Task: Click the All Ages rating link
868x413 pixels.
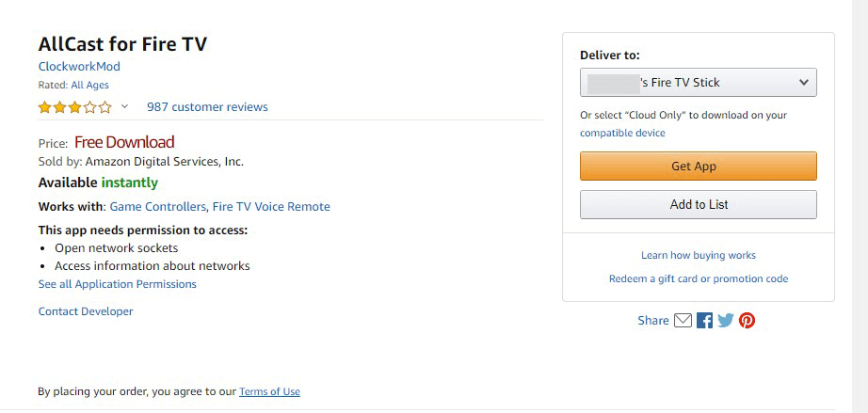Action: click(89, 86)
